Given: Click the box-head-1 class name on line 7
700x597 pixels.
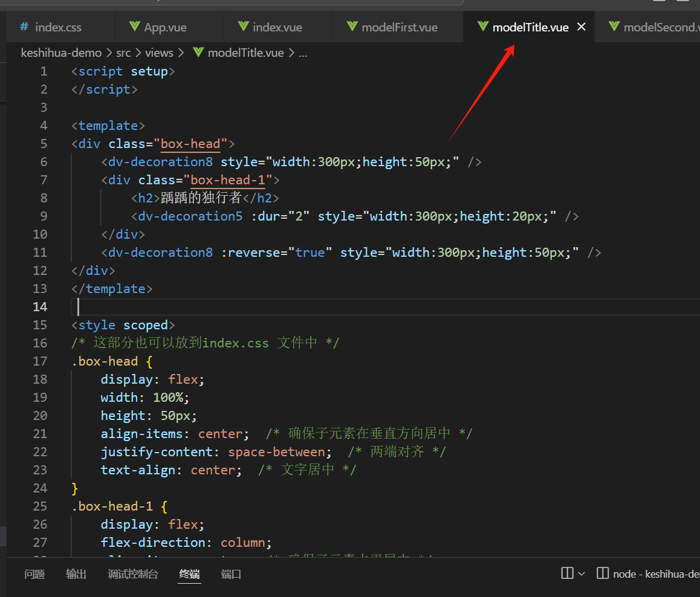Looking at the screenshot, I should (x=228, y=180).
